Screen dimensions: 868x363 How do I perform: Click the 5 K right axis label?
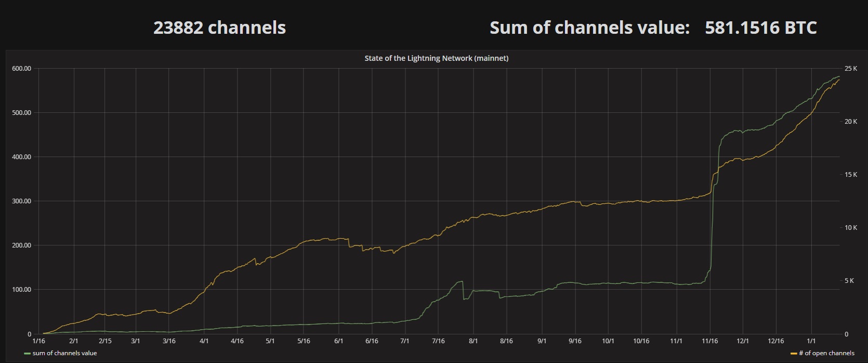[x=849, y=281]
